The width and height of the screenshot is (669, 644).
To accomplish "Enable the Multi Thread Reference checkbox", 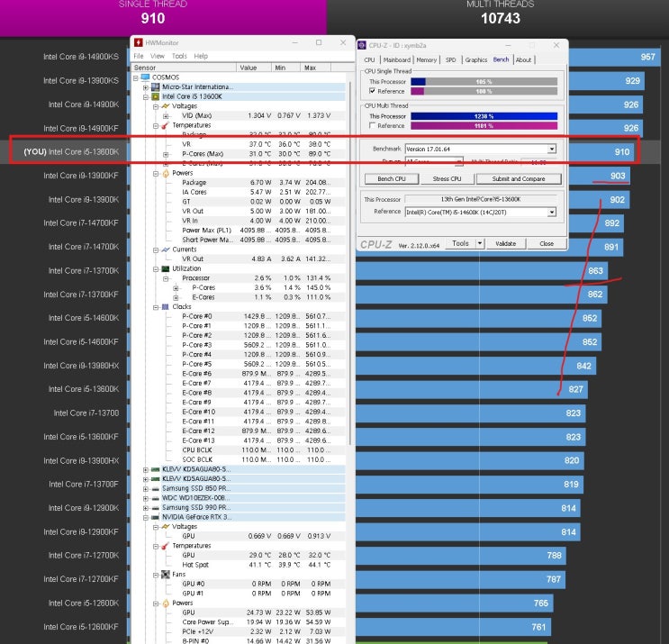I will 372,125.
